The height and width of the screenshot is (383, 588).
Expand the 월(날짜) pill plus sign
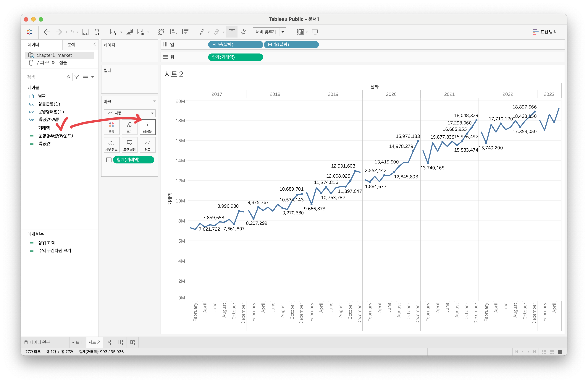click(x=270, y=45)
